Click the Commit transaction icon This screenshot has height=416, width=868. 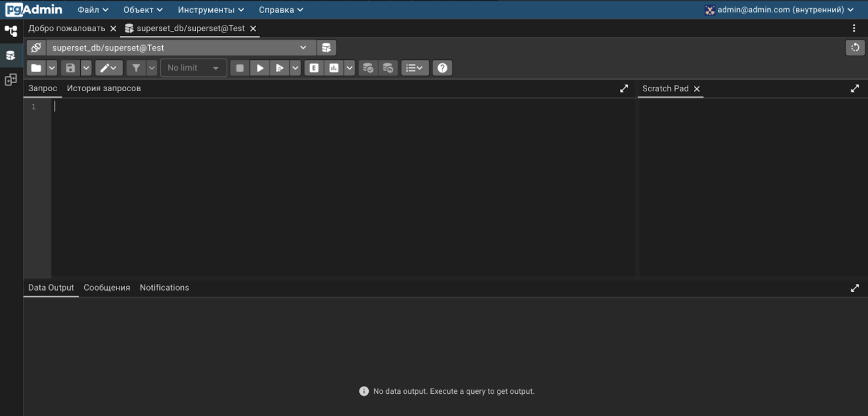(368, 68)
